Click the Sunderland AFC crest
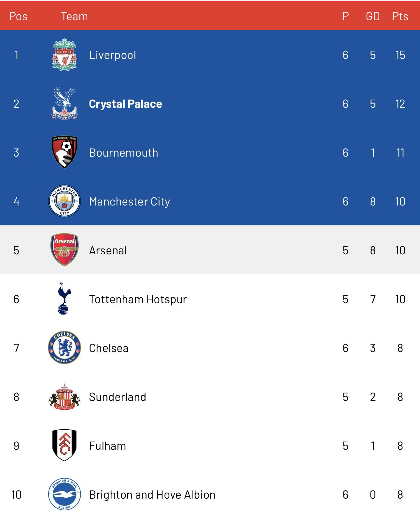This screenshot has height=525, width=420. coord(64,396)
